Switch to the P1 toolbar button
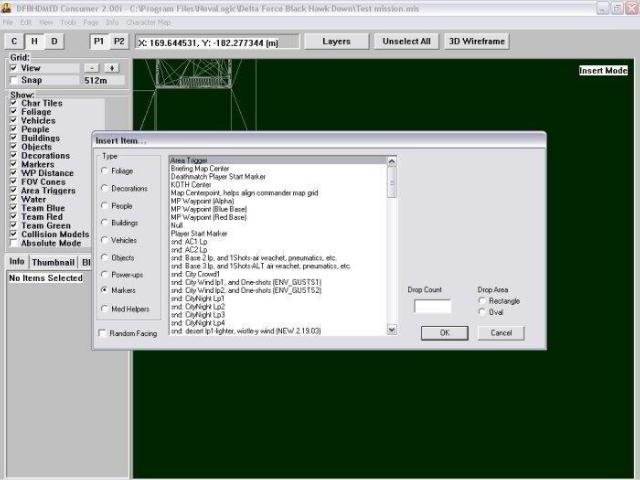Image resolution: width=640 pixels, height=480 pixels. (x=99, y=41)
